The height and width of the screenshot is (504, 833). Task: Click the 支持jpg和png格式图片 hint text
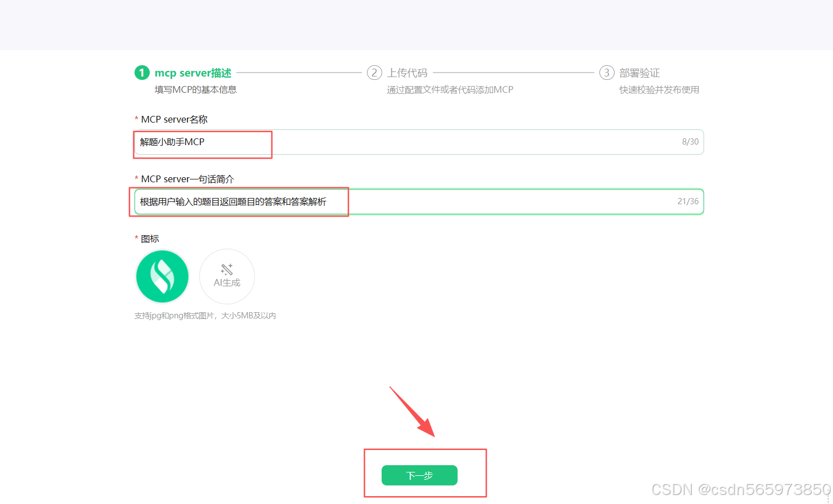(205, 316)
